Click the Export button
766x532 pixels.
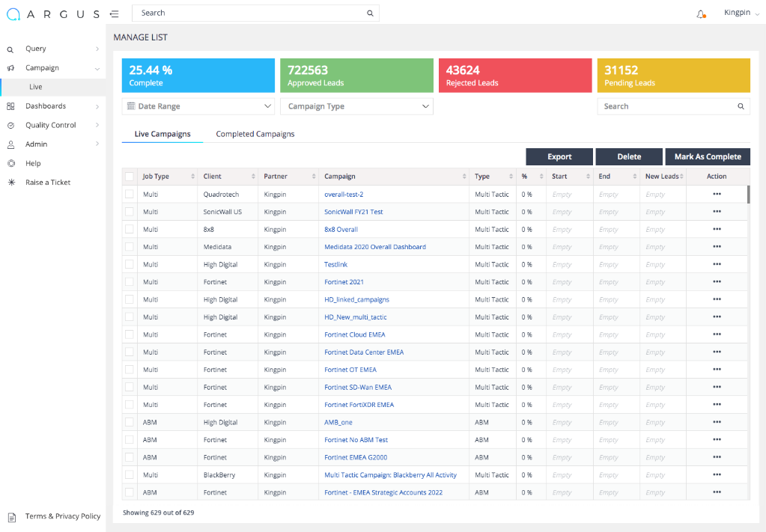click(559, 156)
